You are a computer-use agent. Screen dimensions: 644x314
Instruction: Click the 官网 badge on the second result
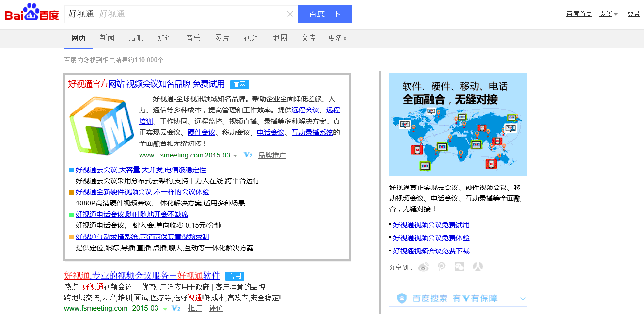235,276
